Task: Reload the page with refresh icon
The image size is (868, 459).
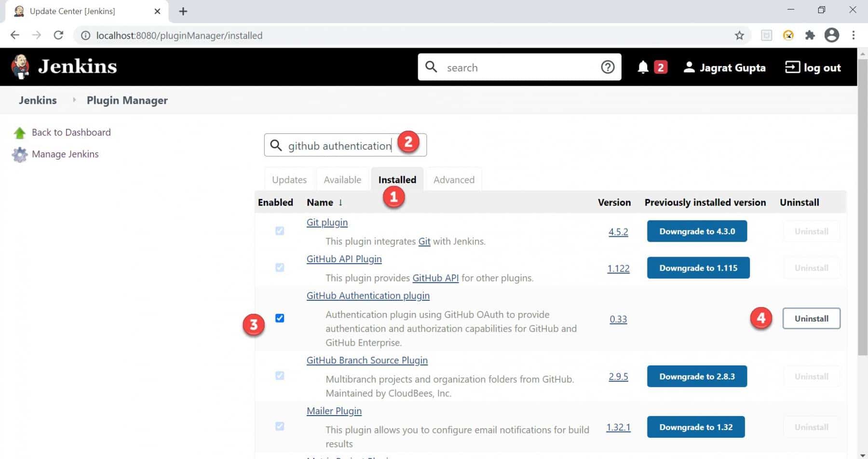Action: 58,35
